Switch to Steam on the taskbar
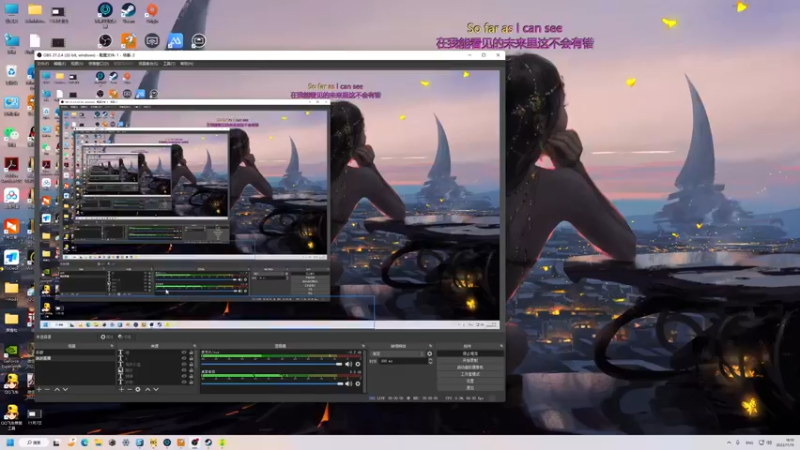Viewport: 800px width, 450px height. point(208,442)
